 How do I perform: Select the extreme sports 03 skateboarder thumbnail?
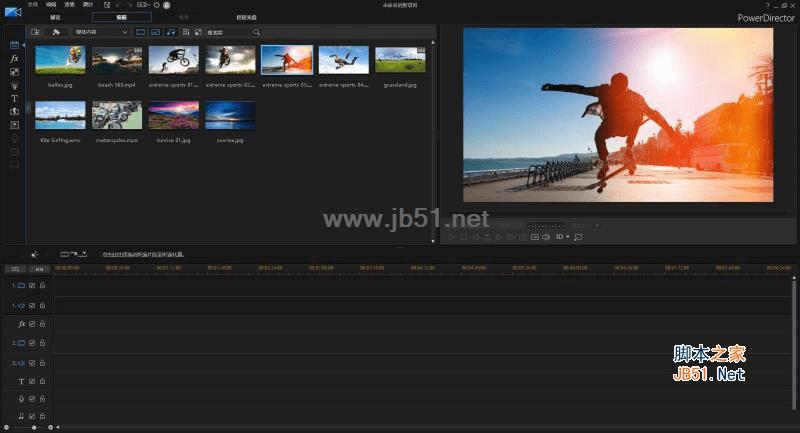pos(287,60)
